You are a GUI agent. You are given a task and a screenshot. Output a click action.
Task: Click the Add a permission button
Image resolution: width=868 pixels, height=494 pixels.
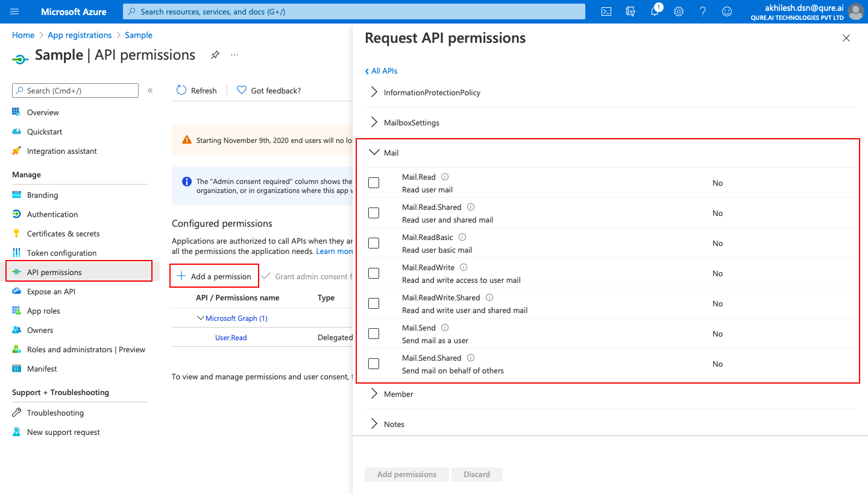coord(214,276)
